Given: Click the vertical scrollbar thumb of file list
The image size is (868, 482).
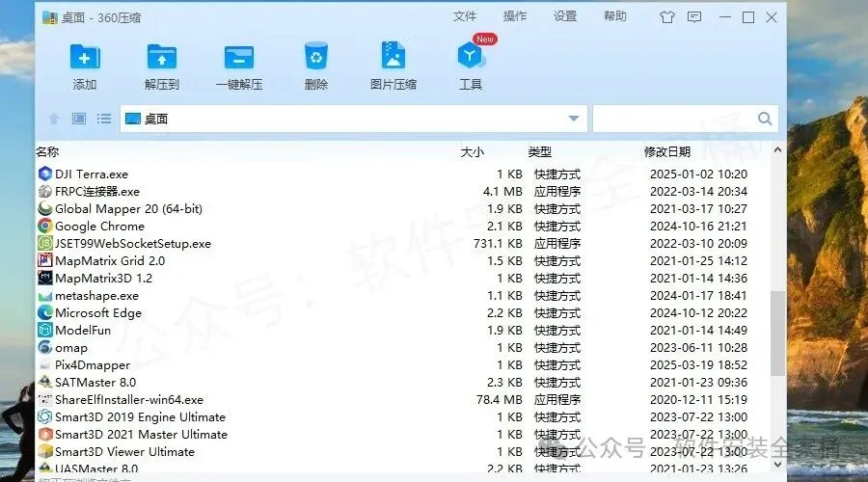Looking at the screenshot, I should pyautogui.click(x=777, y=334).
